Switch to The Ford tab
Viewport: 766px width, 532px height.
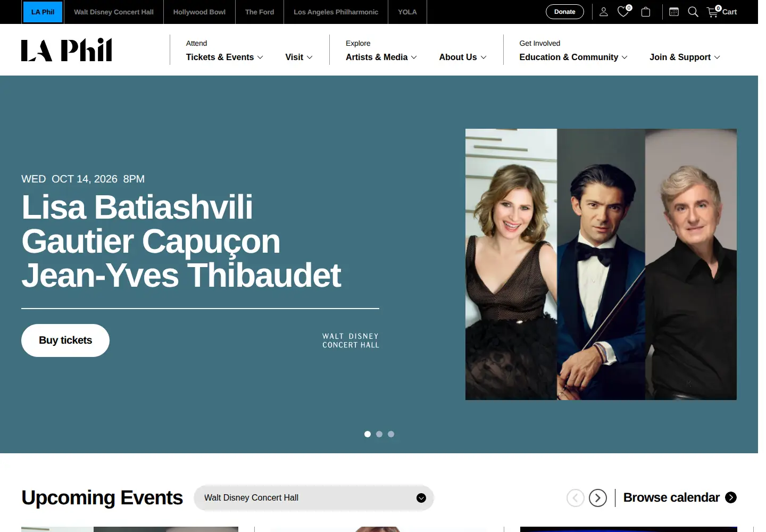click(260, 12)
